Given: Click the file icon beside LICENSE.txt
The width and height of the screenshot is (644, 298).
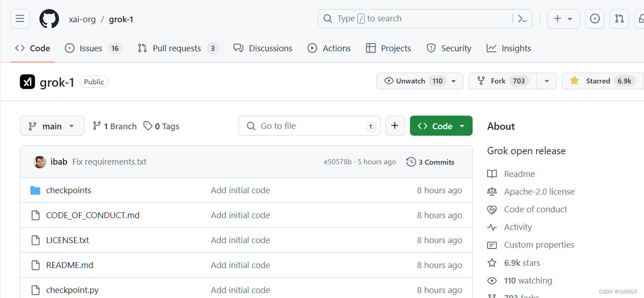Looking at the screenshot, I should pyautogui.click(x=35, y=240).
